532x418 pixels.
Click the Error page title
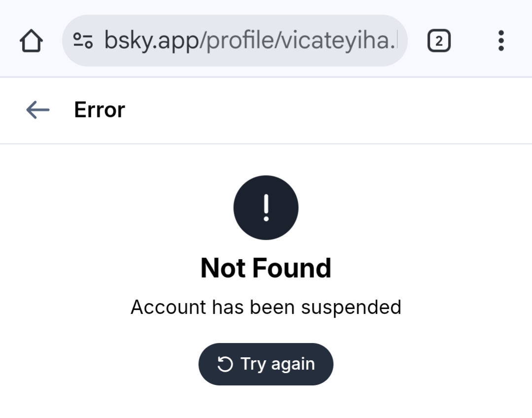click(x=99, y=110)
